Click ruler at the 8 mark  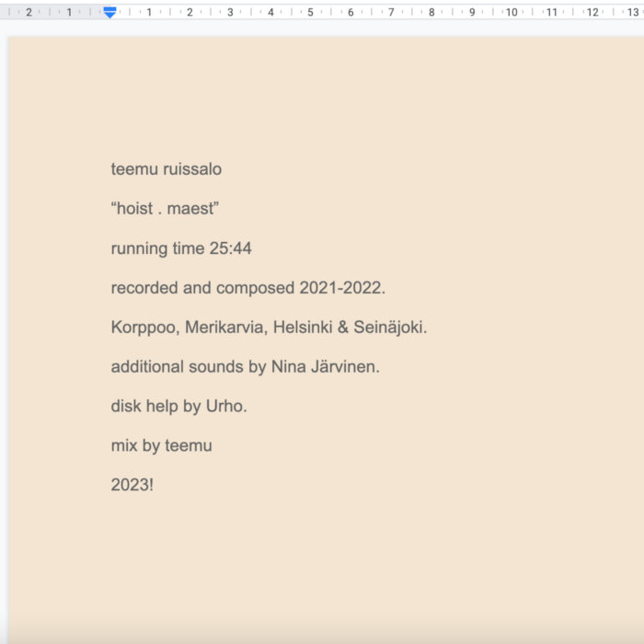click(x=431, y=13)
